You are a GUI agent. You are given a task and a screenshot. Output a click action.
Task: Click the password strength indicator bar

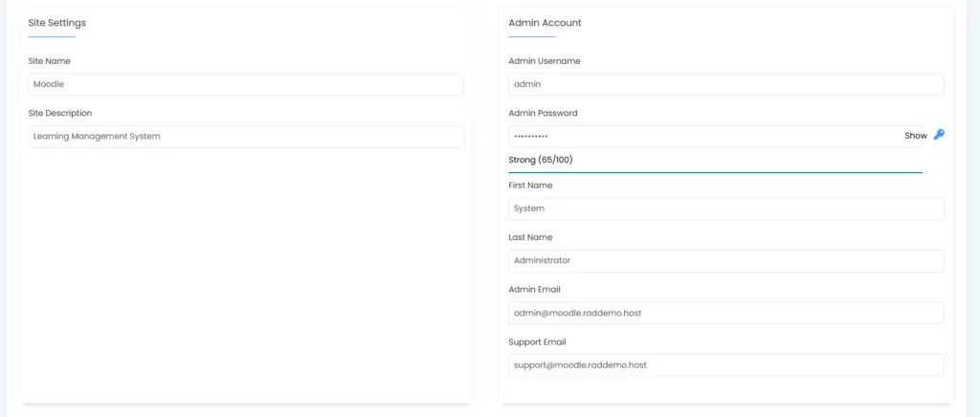tap(715, 172)
